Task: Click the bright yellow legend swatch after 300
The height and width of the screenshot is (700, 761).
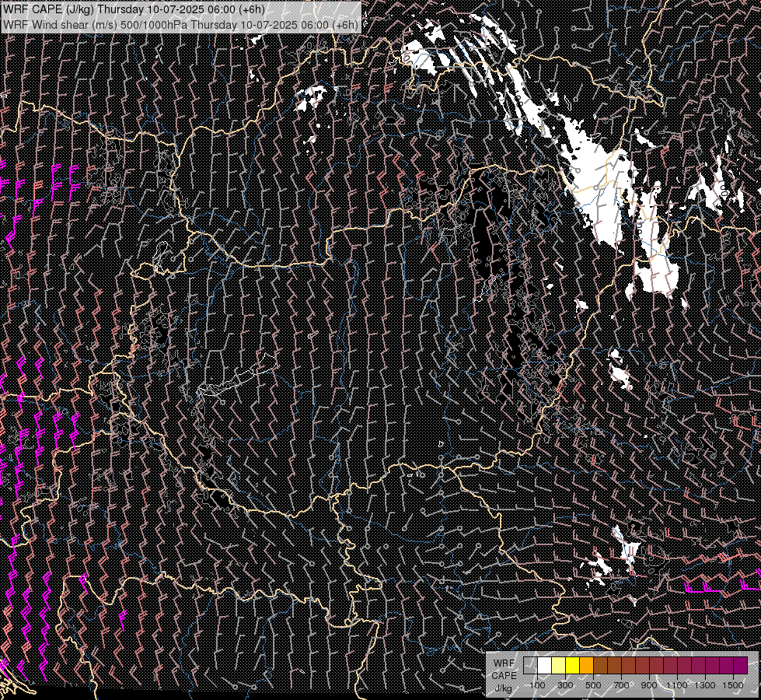Action: tap(572, 666)
